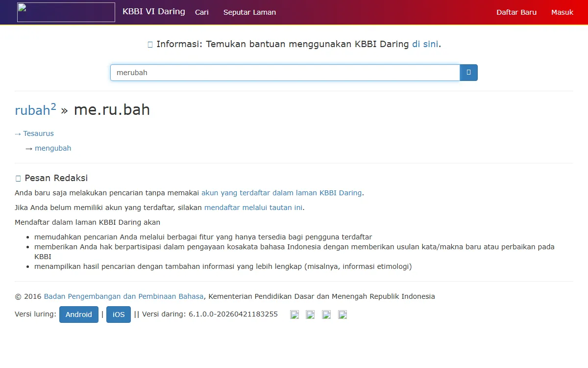Select Masuk to log in
Screen dimensions: 588x368
click(x=562, y=12)
